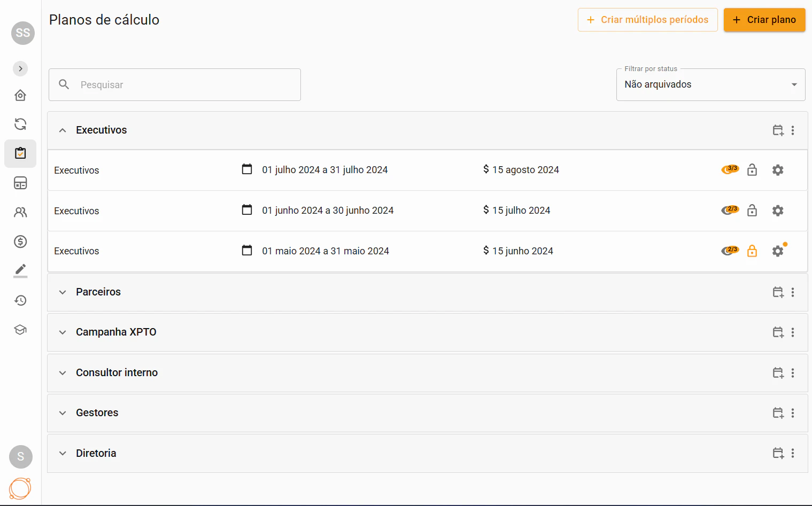Click the lock icon on the June Executivos plan

click(752, 211)
